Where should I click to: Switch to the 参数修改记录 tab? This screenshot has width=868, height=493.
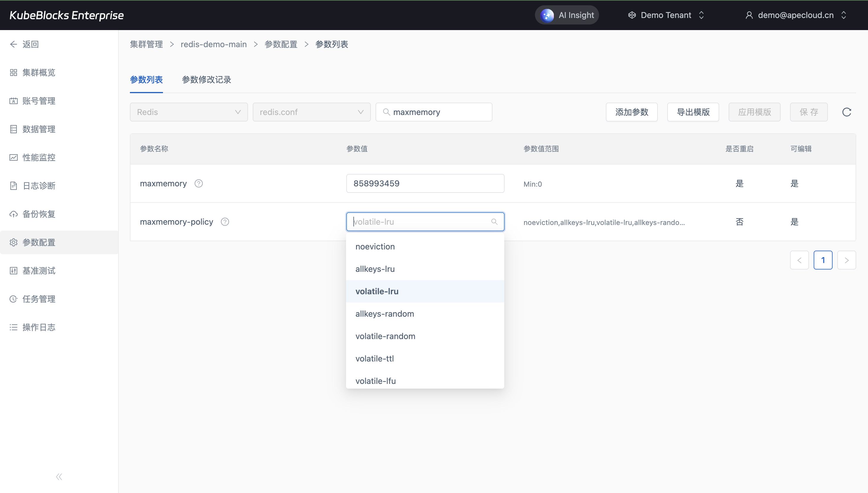pos(206,80)
